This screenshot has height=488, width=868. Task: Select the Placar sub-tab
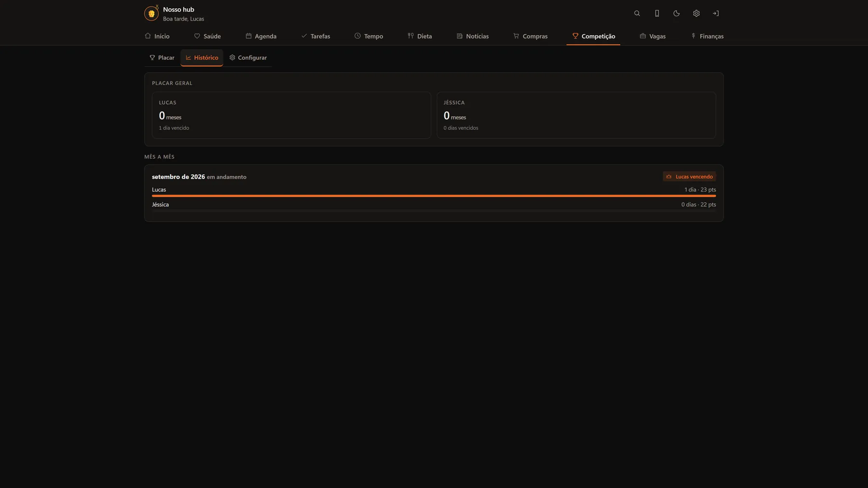pyautogui.click(x=162, y=57)
